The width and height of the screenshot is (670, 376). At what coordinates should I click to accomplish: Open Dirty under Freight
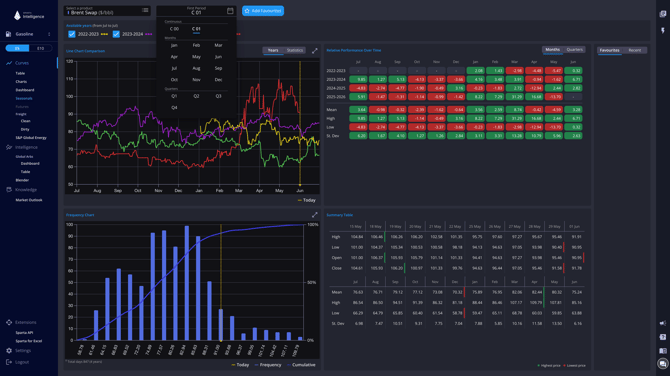pos(25,129)
